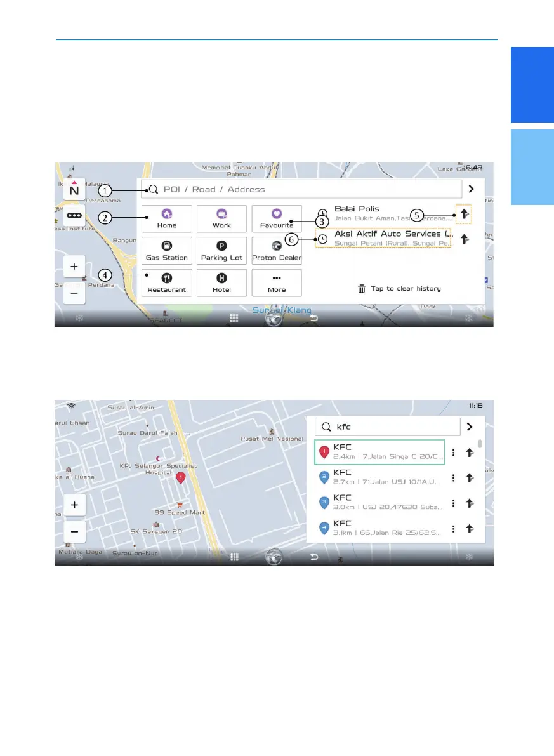The image size is (554, 756).
Task: Select the Work shortcut
Action: [x=222, y=218]
